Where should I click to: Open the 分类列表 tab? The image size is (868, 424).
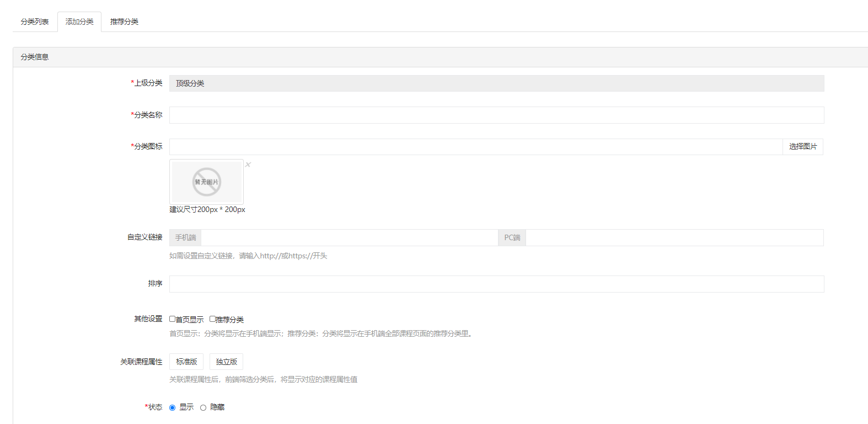[x=35, y=22]
